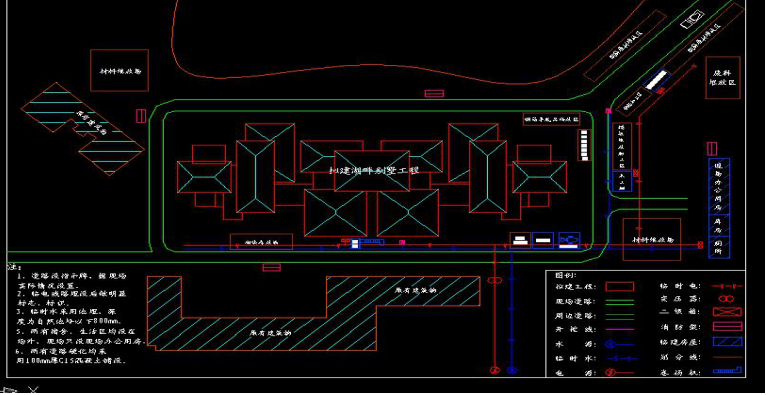Select the fire extinguisher symbol beside the rotated existing building
775x395 pixels.
[x=141, y=116]
